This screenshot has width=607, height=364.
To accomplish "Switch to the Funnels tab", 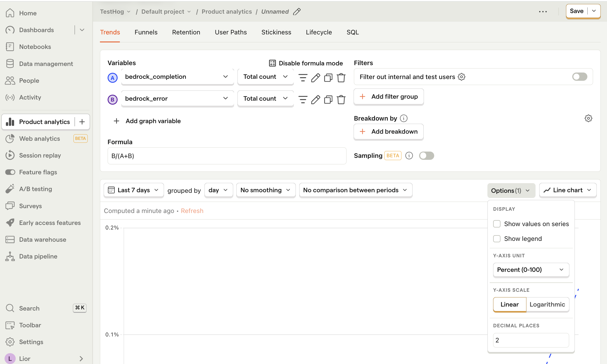I will pos(146,32).
